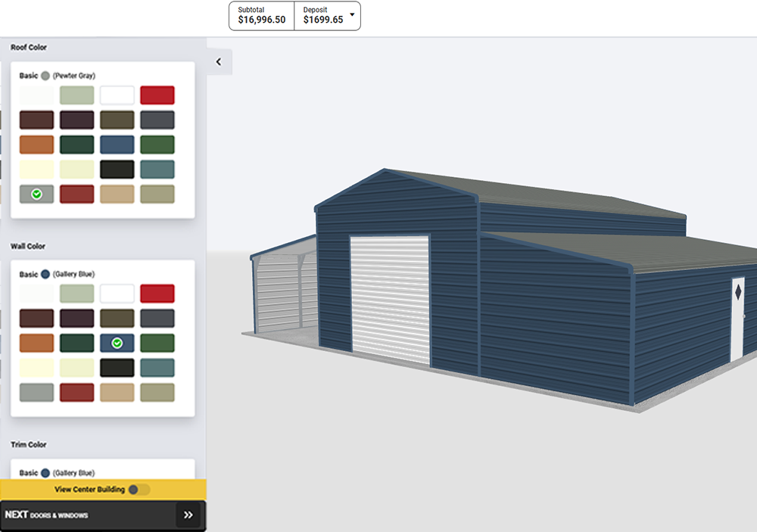Click the double-chevron next arrow icon

tap(188, 515)
